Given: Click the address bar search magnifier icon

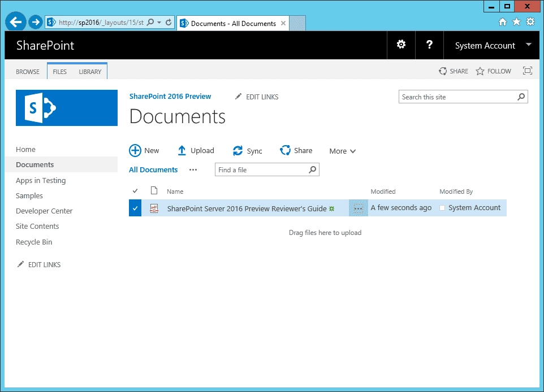Looking at the screenshot, I should pyautogui.click(x=150, y=23).
